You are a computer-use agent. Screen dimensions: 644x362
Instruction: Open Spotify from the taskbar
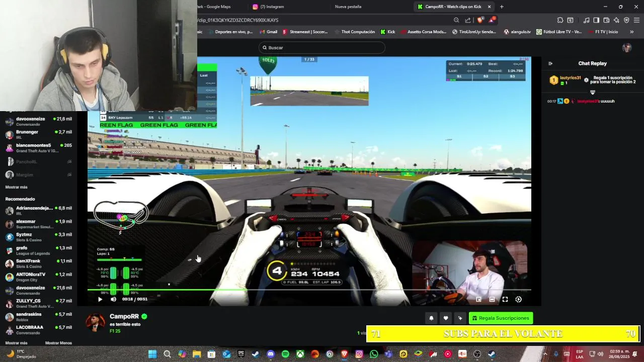tap(285, 354)
